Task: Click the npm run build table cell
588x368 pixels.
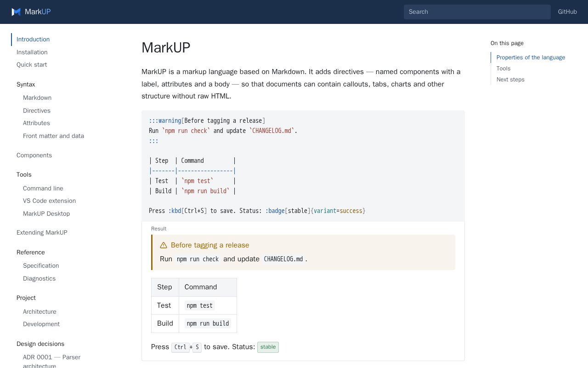Action: pos(208,323)
